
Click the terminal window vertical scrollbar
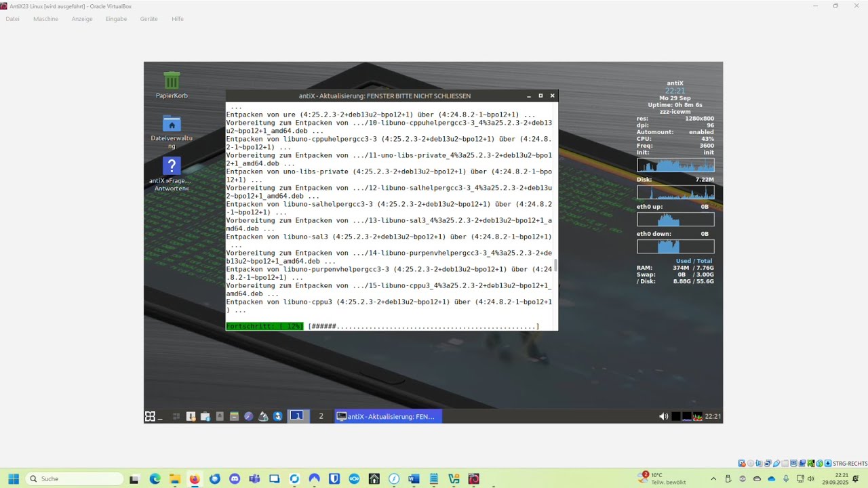[x=555, y=265]
